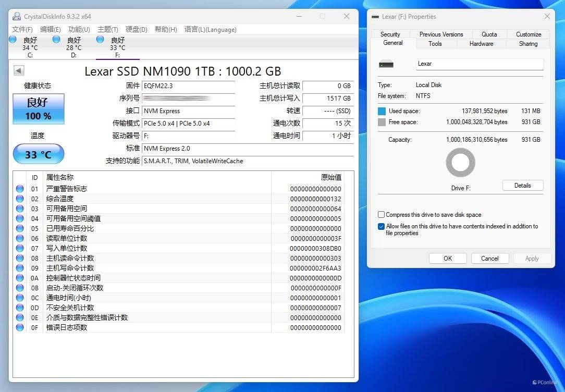Select the General tab

(393, 43)
